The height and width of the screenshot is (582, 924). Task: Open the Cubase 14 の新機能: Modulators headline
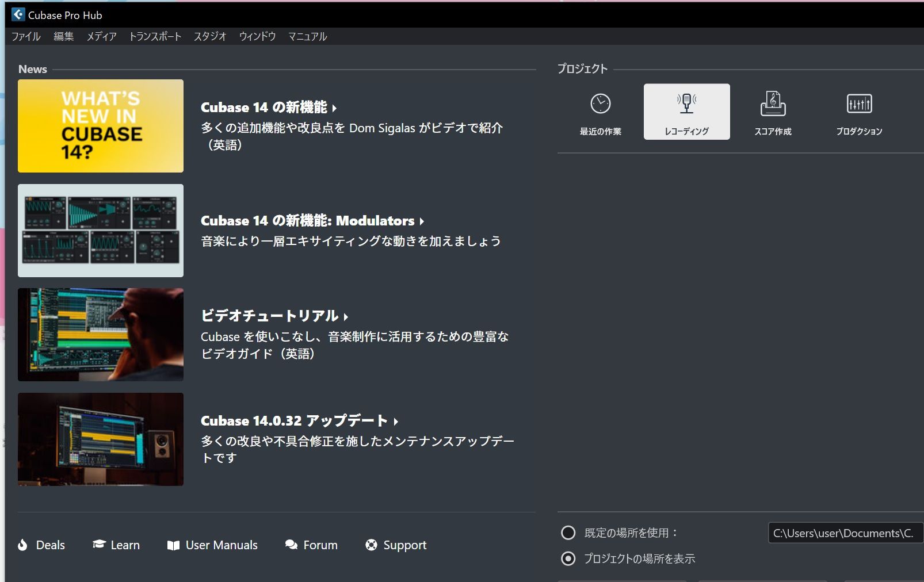tap(312, 221)
